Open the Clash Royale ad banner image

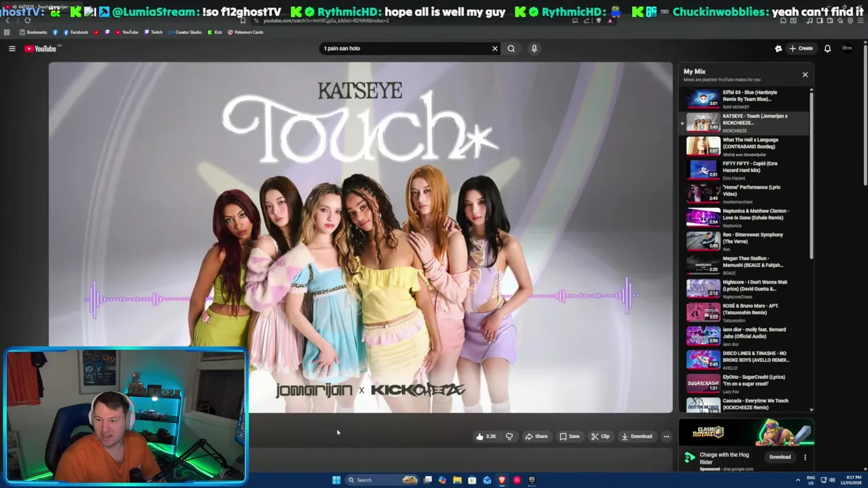(x=745, y=432)
